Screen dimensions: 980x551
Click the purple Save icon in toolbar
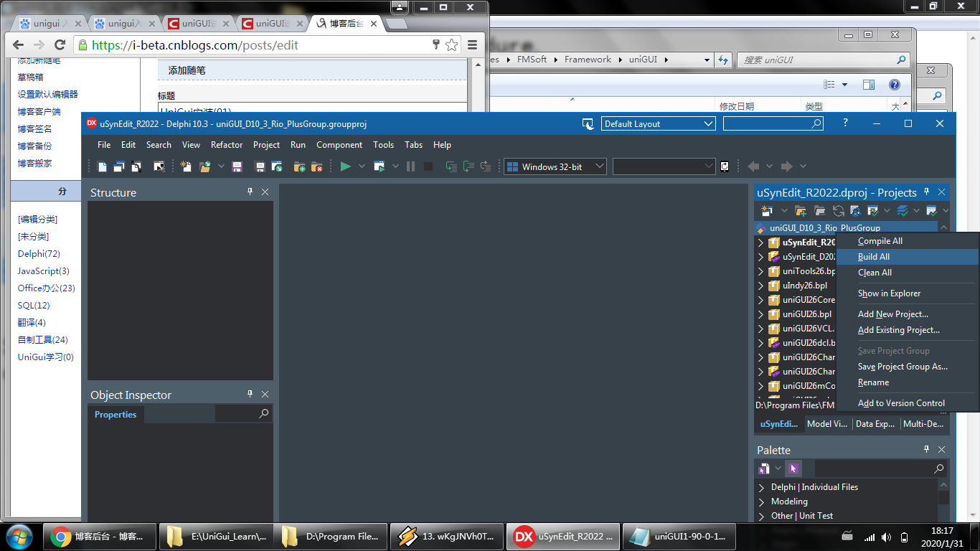237,166
